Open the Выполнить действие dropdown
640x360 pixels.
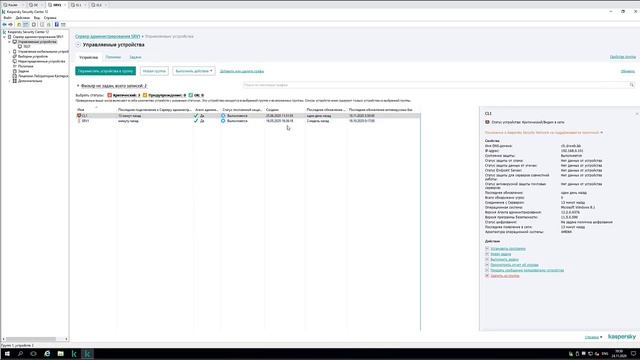193,71
